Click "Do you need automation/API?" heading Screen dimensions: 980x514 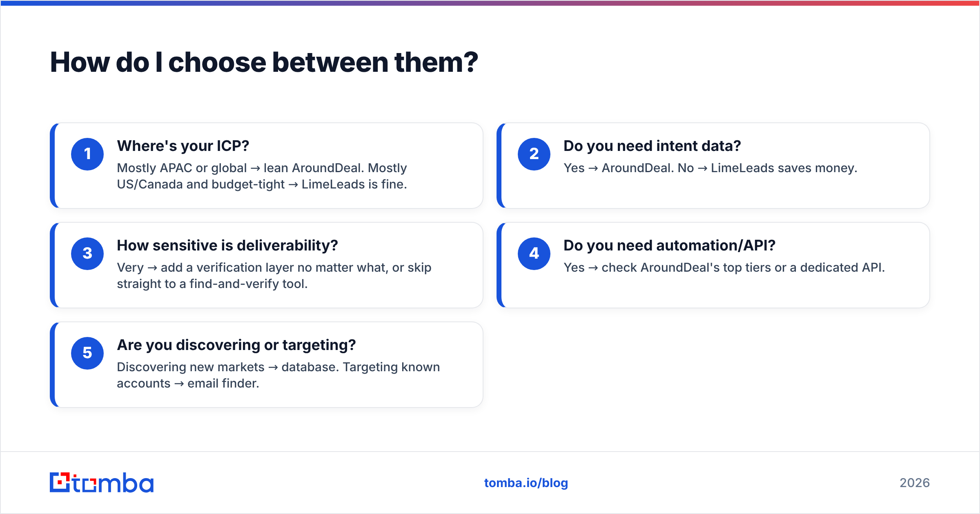tap(669, 246)
